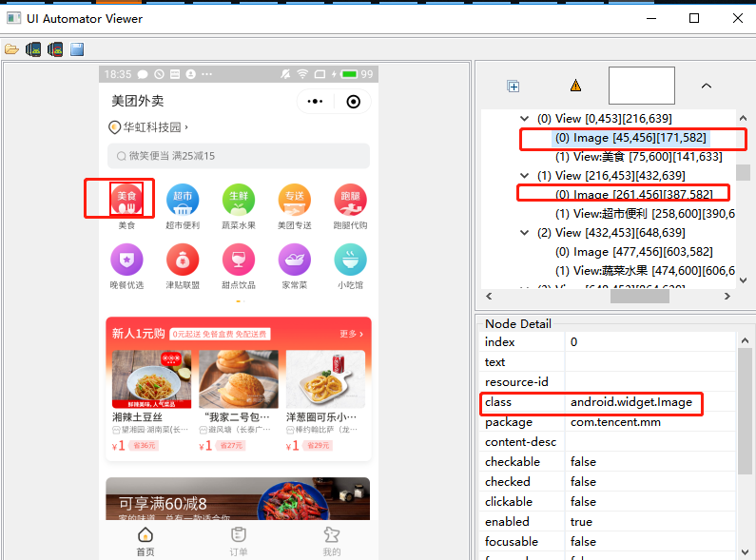Click the enabled row value true
Screen dimensions: 756x560
point(581,522)
